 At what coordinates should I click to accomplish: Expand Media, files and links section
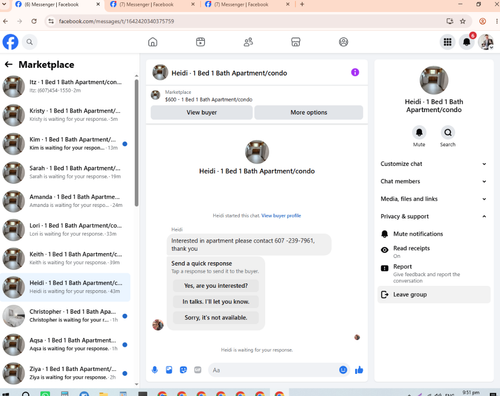pos(434,199)
